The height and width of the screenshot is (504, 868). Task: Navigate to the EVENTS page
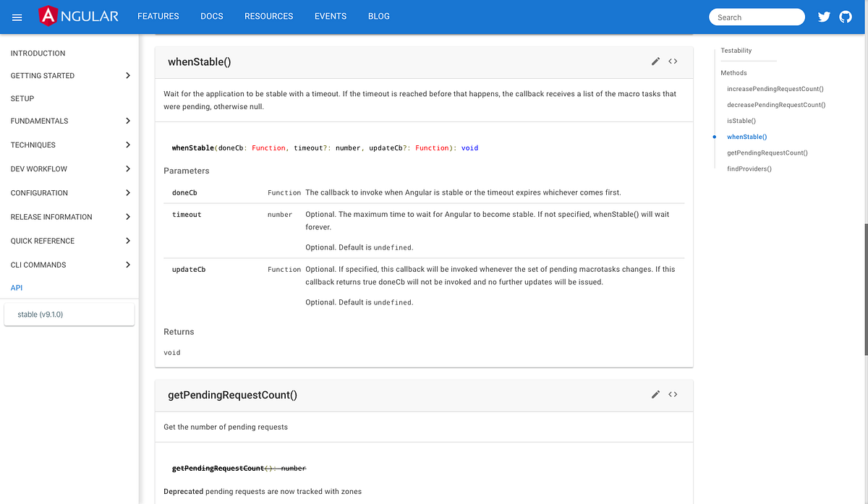pyautogui.click(x=330, y=16)
